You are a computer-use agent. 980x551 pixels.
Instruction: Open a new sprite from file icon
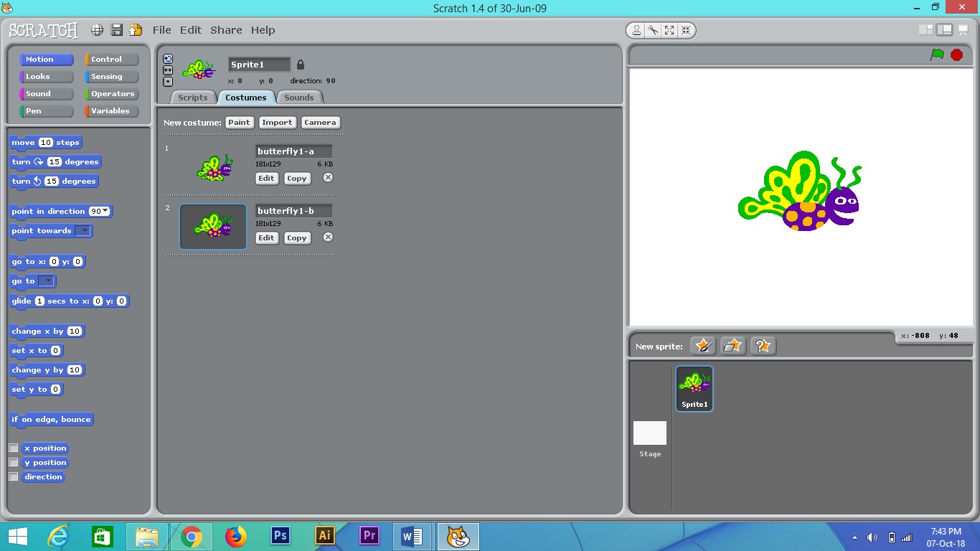(732, 345)
